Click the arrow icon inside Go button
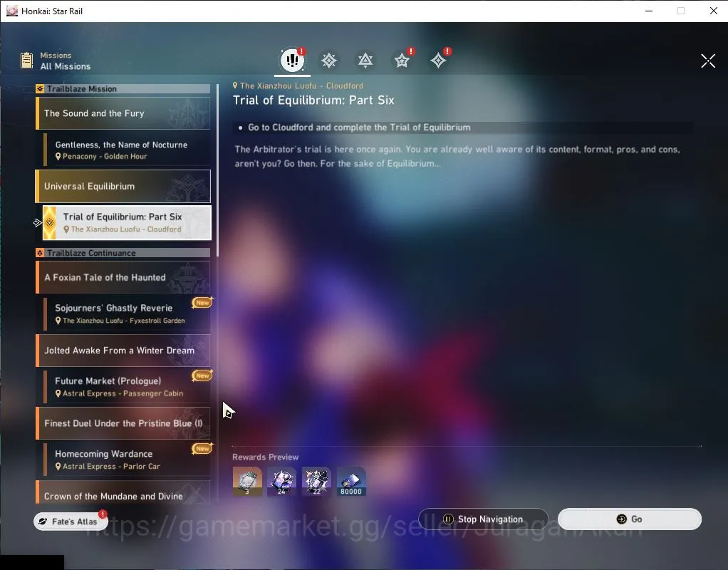This screenshot has height=570, width=728. [x=622, y=519]
